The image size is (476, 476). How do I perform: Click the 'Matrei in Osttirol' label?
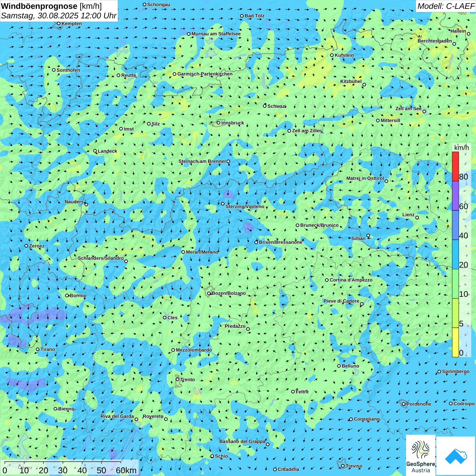[x=365, y=178]
